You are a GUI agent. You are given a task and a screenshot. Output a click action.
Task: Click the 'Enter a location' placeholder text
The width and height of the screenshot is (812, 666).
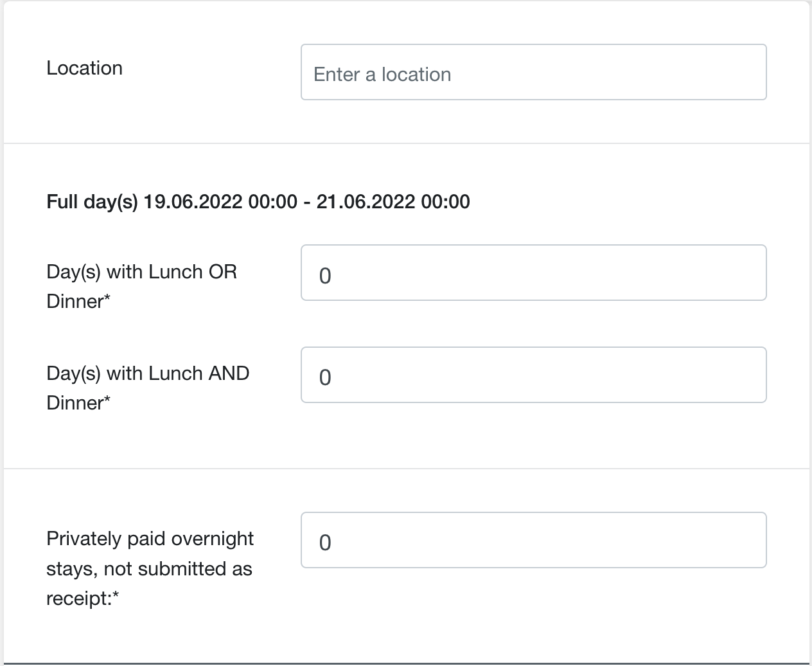(382, 75)
